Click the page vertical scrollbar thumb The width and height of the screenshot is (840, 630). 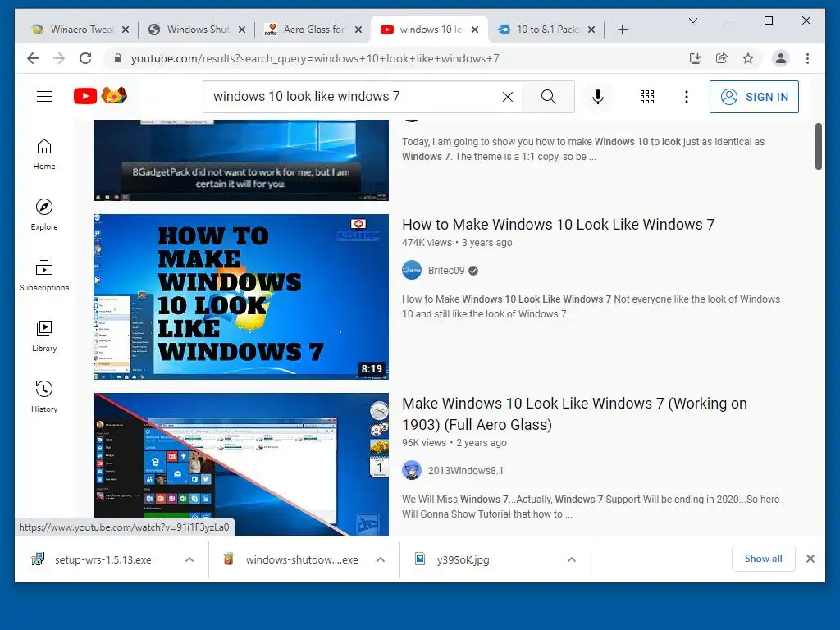click(x=818, y=146)
